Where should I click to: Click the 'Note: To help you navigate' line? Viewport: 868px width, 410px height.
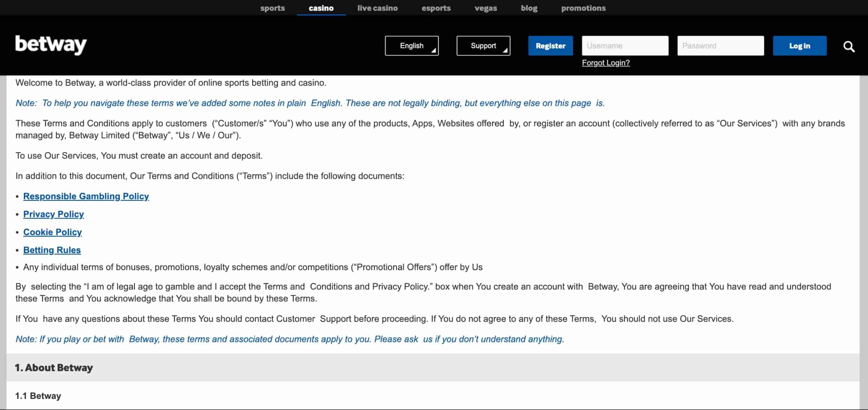coord(310,103)
